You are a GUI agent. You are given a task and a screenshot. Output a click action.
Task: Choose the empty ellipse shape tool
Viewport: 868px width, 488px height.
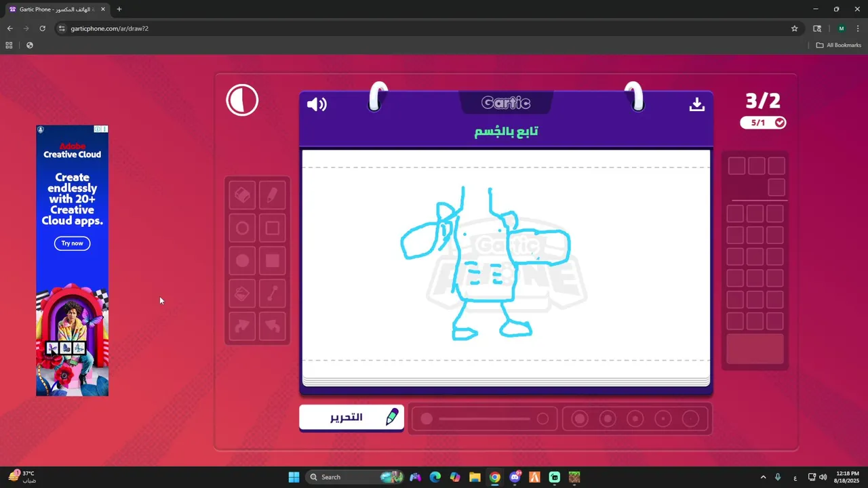242,228
